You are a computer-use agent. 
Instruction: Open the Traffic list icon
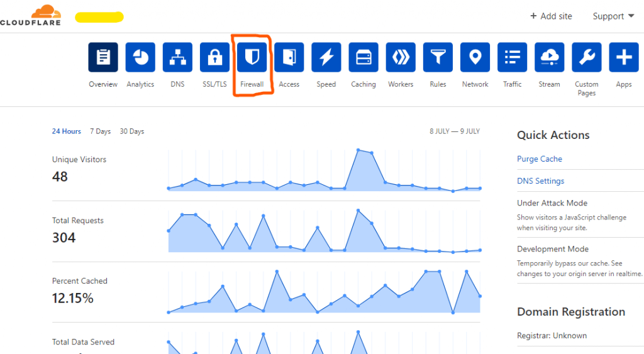tap(513, 58)
